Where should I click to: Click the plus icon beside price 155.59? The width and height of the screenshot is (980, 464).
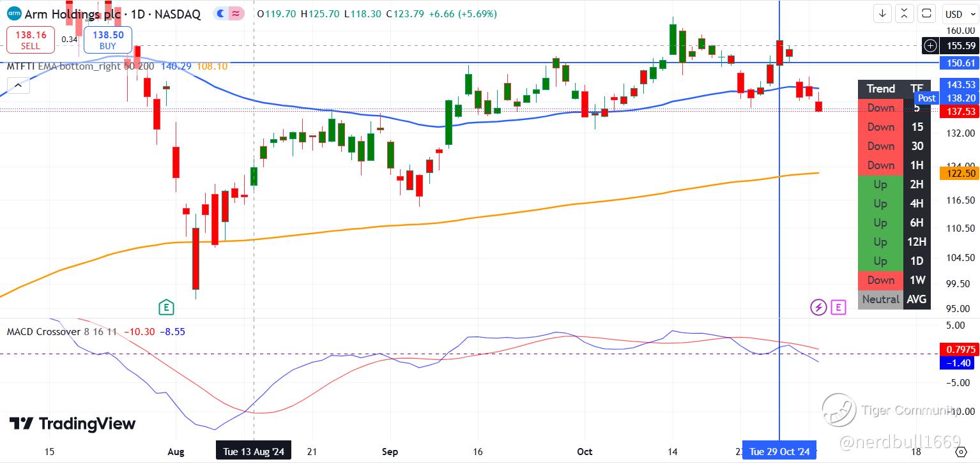(x=931, y=45)
